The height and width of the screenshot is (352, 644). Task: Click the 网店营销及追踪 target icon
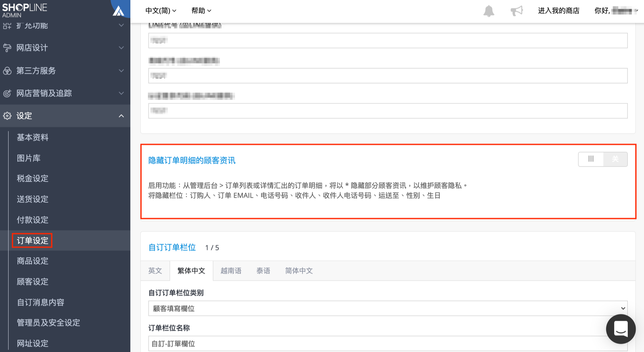pos(7,93)
